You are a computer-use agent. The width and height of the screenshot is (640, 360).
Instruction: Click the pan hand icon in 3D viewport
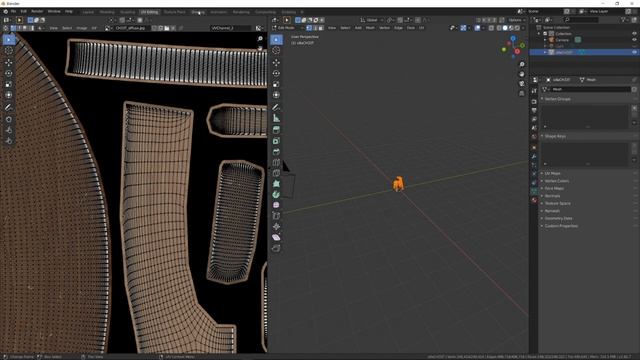(522, 74)
